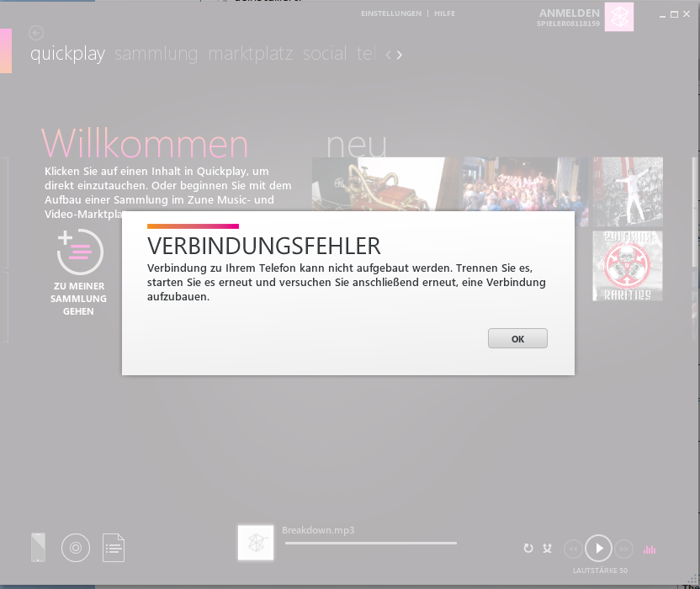Toggle the repeat button
Image resolution: width=700 pixels, height=589 pixels.
(528, 548)
